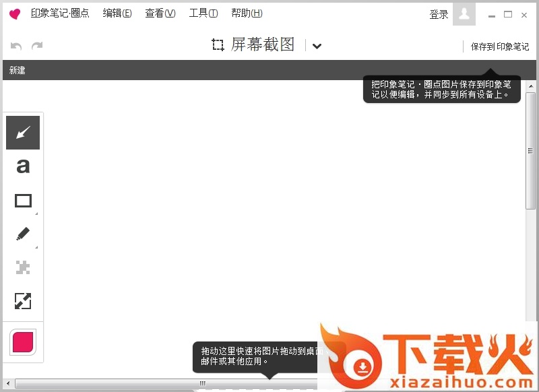Open the 查看(V) menu
This screenshot has height=392, width=539.
point(160,13)
